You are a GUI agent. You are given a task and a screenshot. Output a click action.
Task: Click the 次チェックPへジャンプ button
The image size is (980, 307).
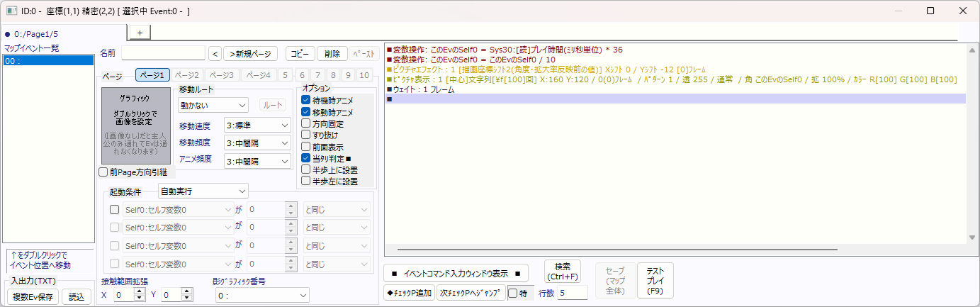[471, 293]
